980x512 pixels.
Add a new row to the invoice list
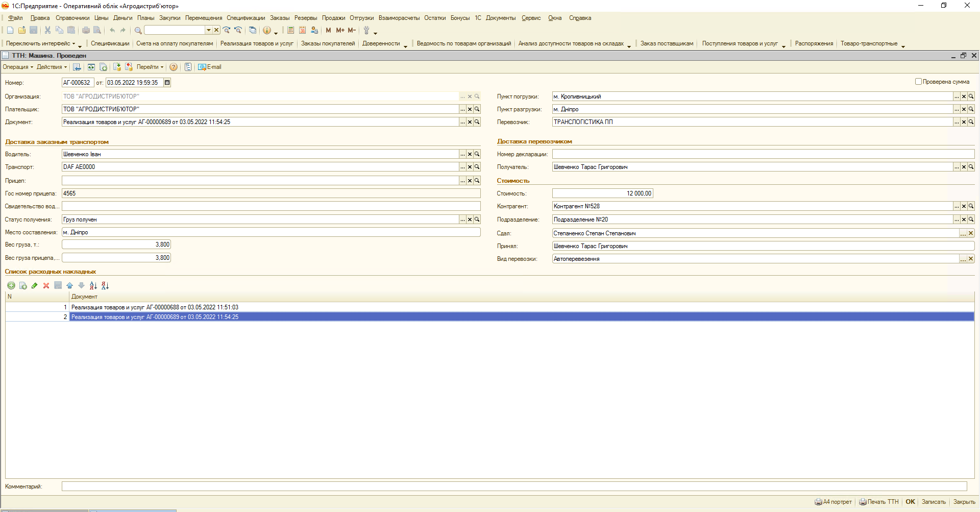click(11, 285)
